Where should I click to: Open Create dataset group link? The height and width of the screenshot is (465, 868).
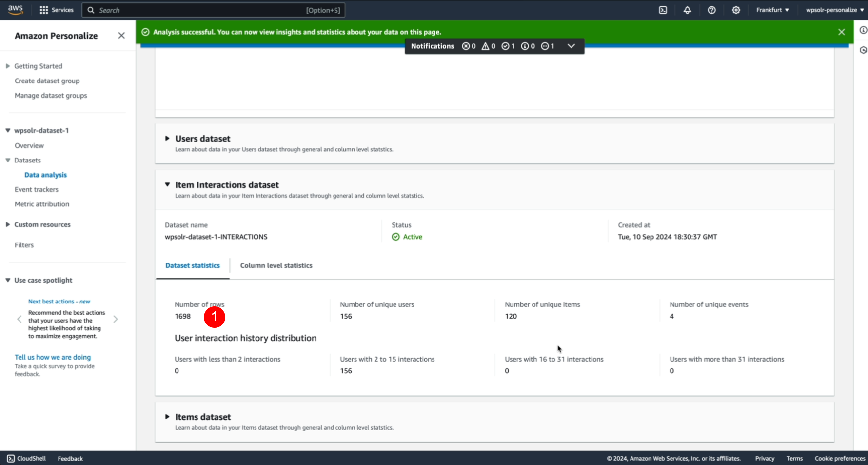(x=47, y=81)
